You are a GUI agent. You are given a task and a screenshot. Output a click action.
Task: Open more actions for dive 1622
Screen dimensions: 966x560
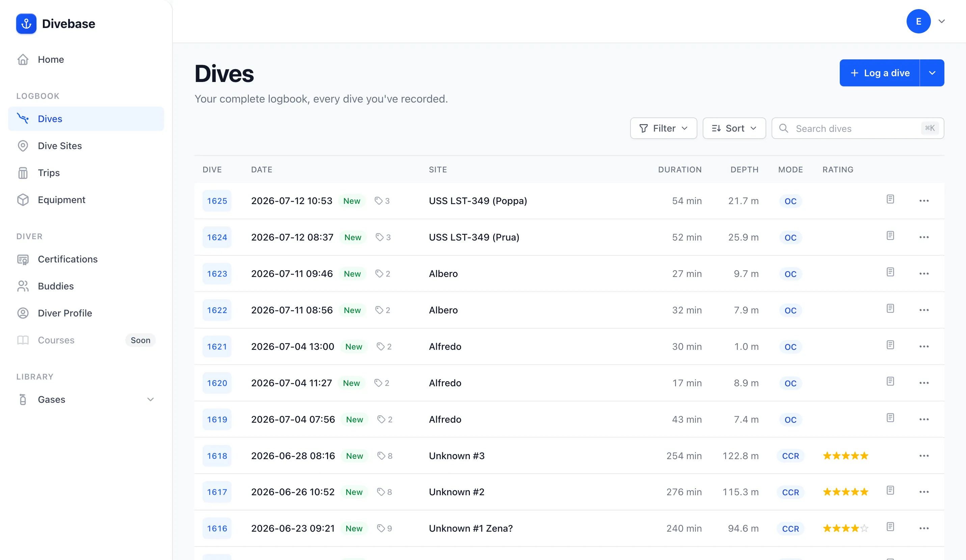[924, 310]
